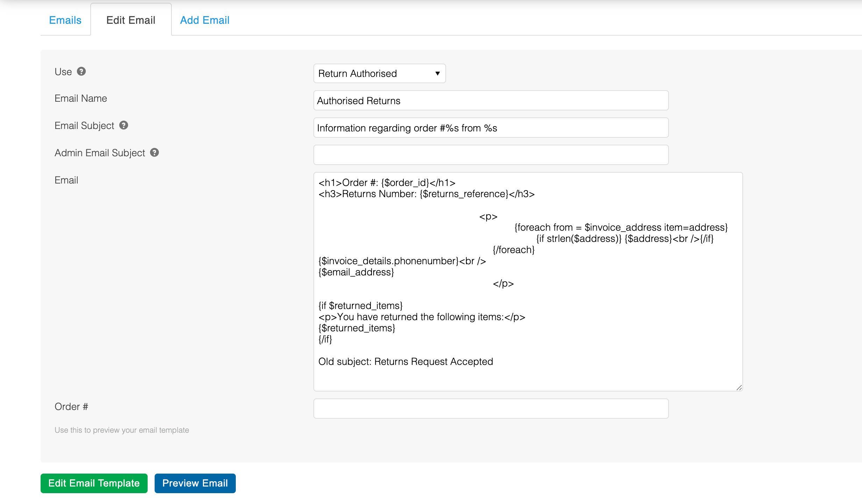Viewport: 862px width, 504px height.
Task: Go to the Add Email tab
Action: pos(205,20)
